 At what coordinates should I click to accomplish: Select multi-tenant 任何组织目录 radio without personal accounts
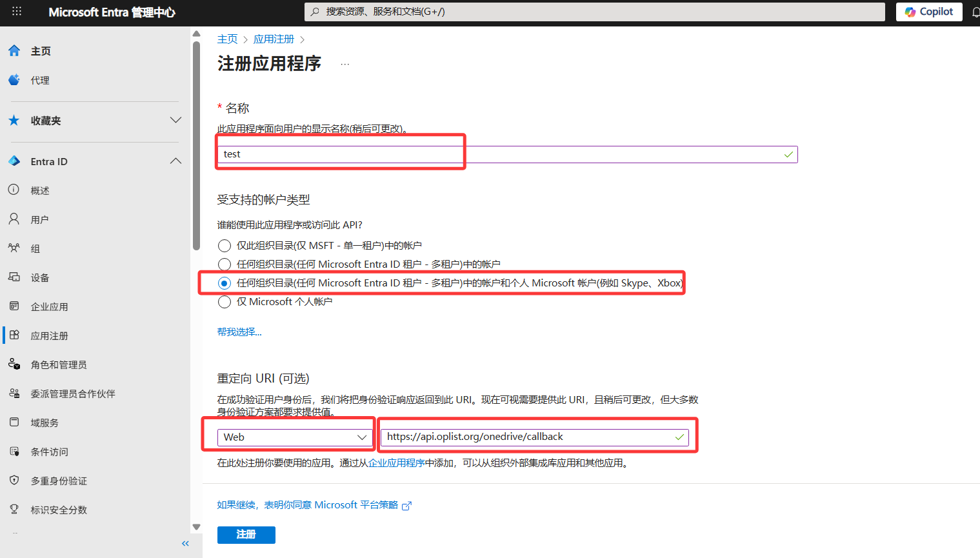pos(225,264)
